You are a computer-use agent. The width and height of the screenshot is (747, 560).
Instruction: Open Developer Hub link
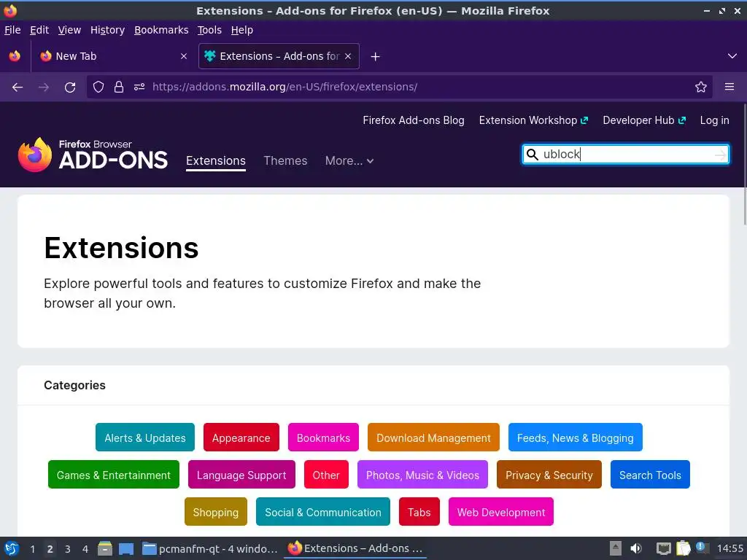[x=643, y=120]
